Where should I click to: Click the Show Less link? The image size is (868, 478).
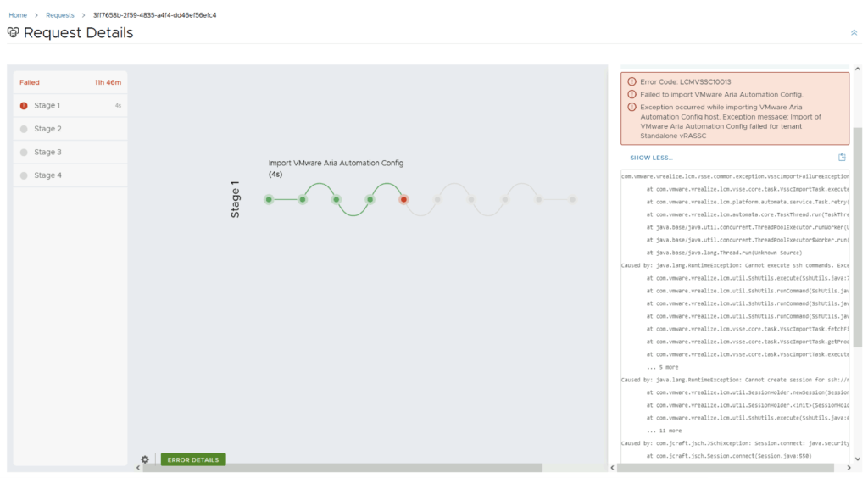coord(651,158)
